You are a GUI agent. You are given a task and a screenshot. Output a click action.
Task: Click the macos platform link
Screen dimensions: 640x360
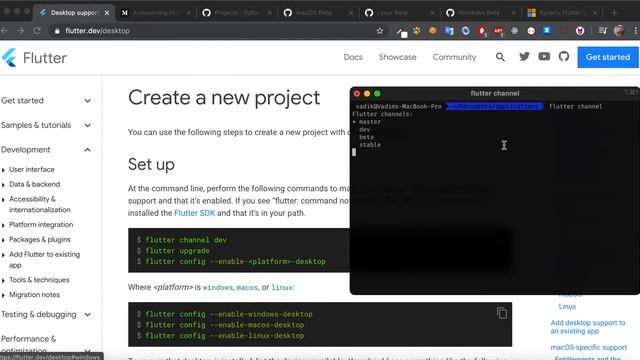click(x=247, y=287)
